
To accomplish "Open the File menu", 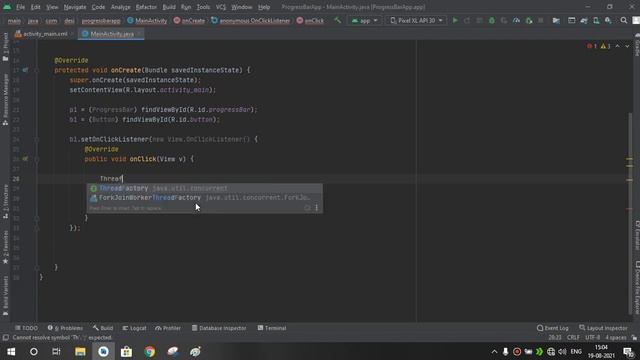I will tap(20, 7).
